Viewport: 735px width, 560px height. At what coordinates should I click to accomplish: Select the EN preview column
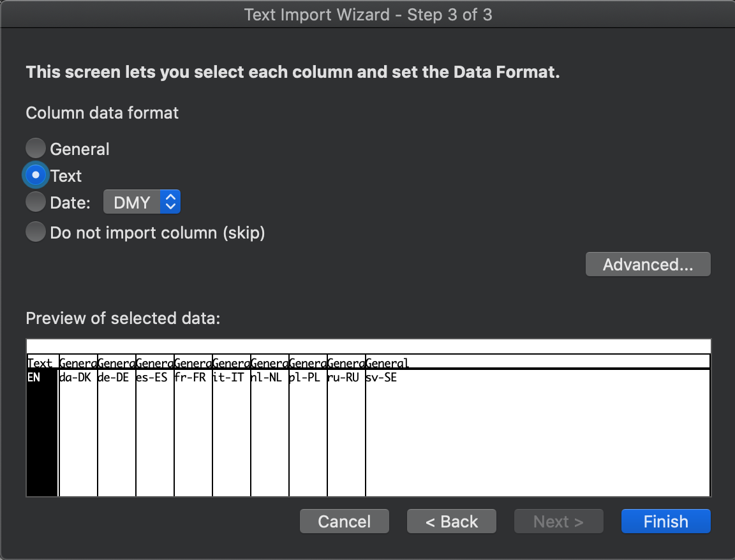tap(42, 432)
